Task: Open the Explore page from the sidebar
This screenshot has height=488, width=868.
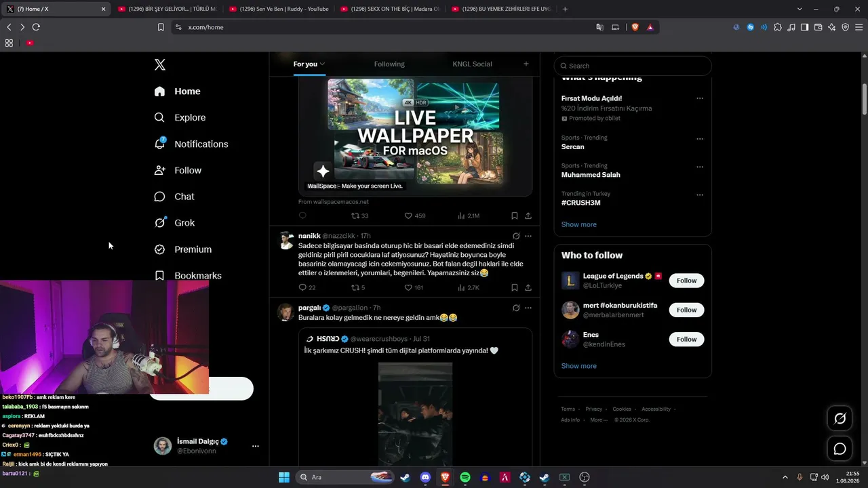Action: [x=180, y=117]
